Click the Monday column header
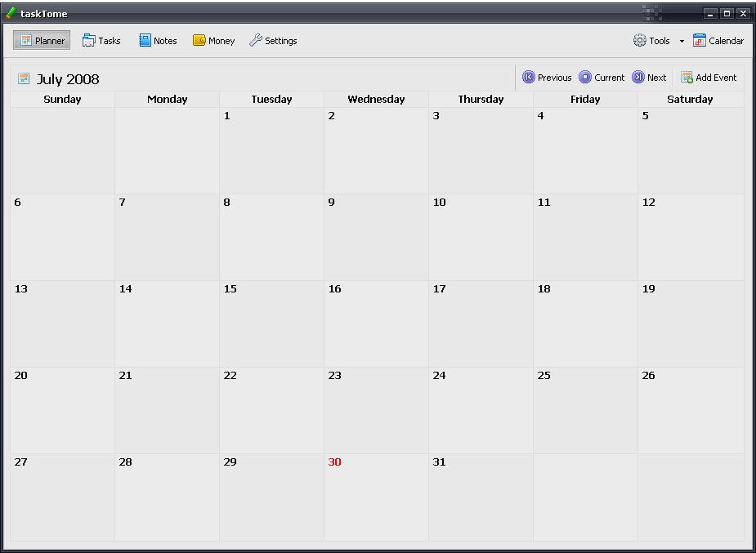Image resolution: width=756 pixels, height=553 pixels. click(168, 99)
